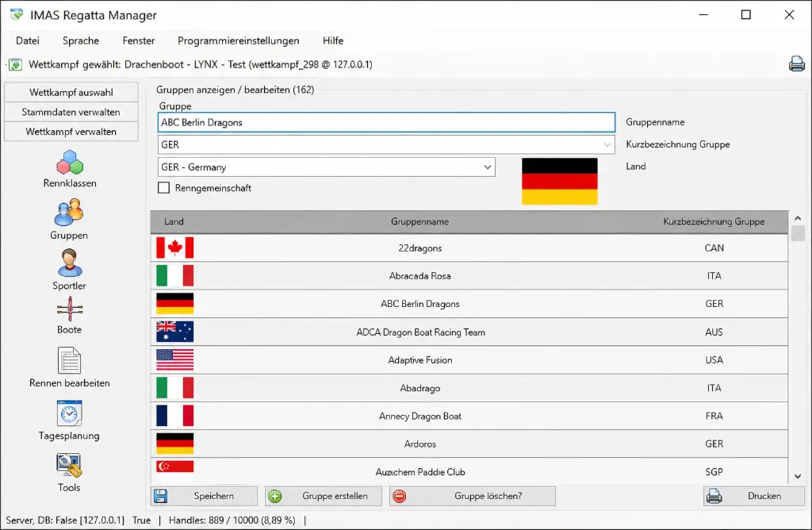Sort by the Gruppenname column header
The width and height of the screenshot is (812, 530).
pos(419,221)
